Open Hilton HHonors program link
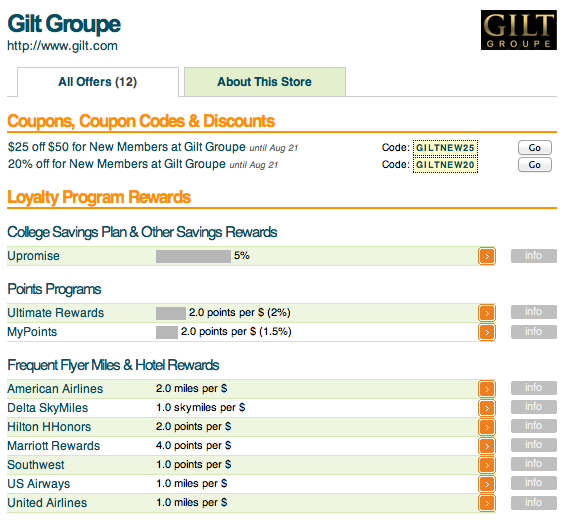 point(49,427)
